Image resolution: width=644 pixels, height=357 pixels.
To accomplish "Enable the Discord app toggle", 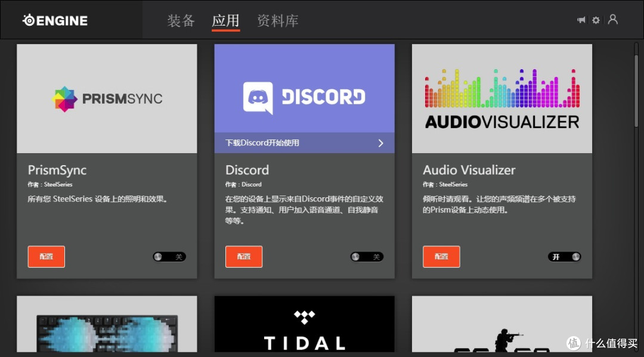I will click(367, 257).
